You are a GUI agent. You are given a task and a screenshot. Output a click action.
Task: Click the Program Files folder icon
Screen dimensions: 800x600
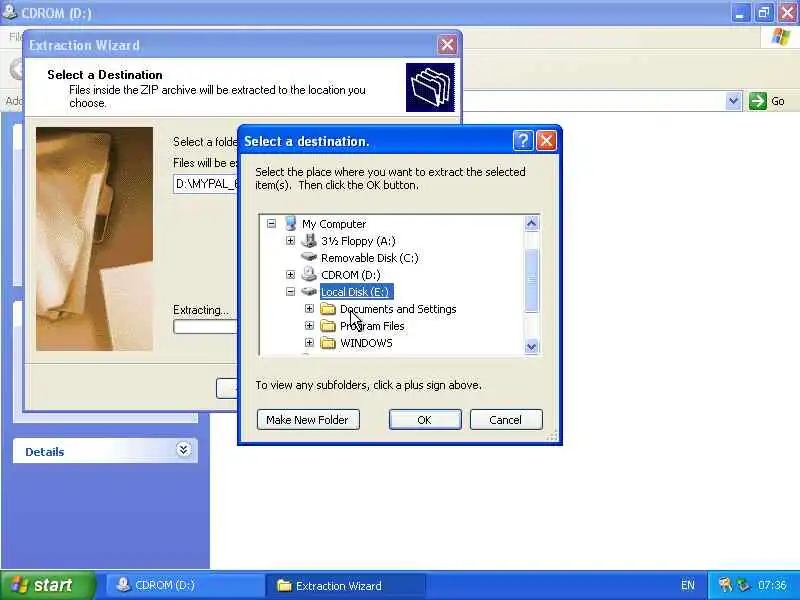point(328,326)
